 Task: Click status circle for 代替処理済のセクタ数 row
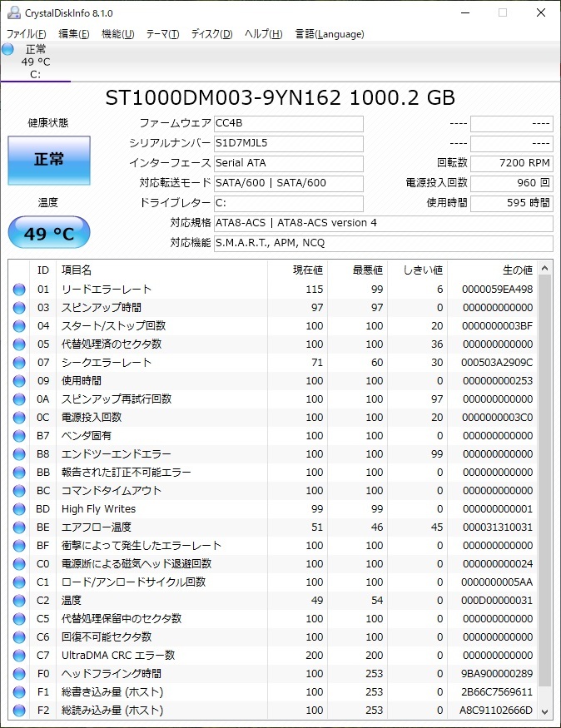[x=19, y=344]
